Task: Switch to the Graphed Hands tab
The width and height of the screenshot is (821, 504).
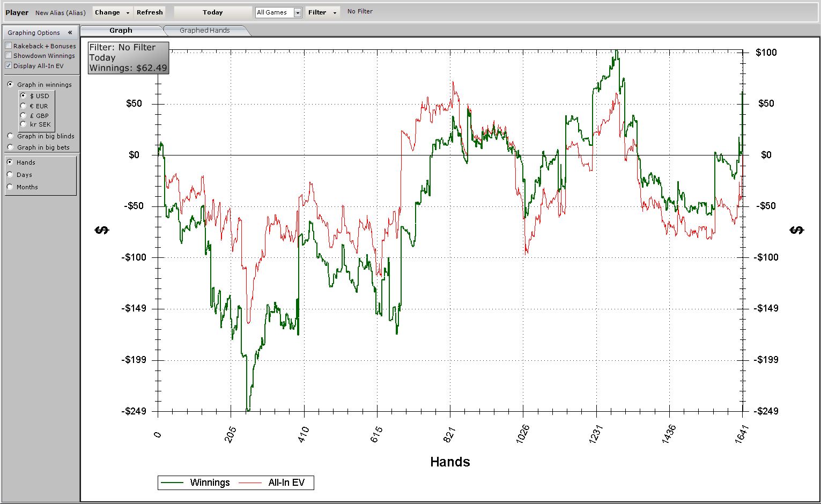Action: tap(204, 31)
